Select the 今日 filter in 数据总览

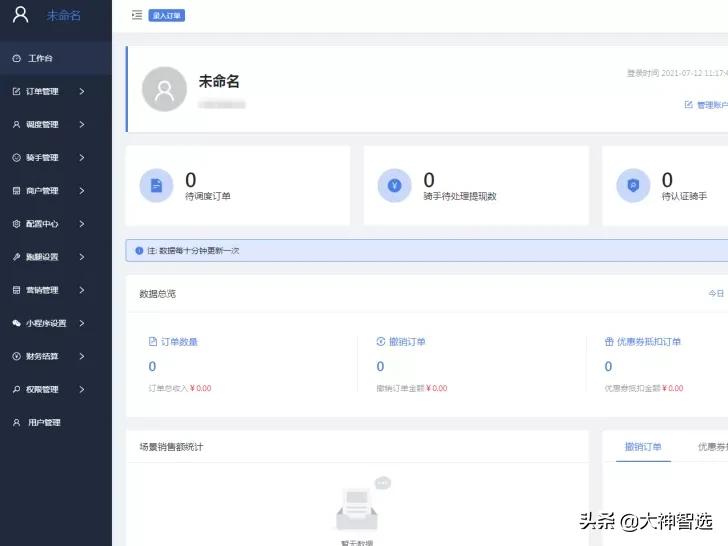[x=716, y=293]
